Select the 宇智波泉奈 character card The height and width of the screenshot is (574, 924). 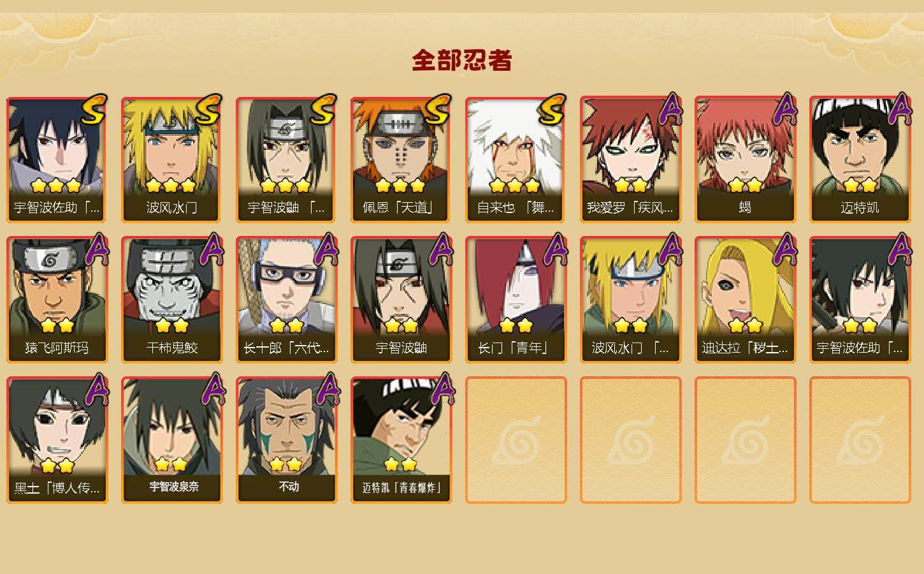click(x=171, y=440)
